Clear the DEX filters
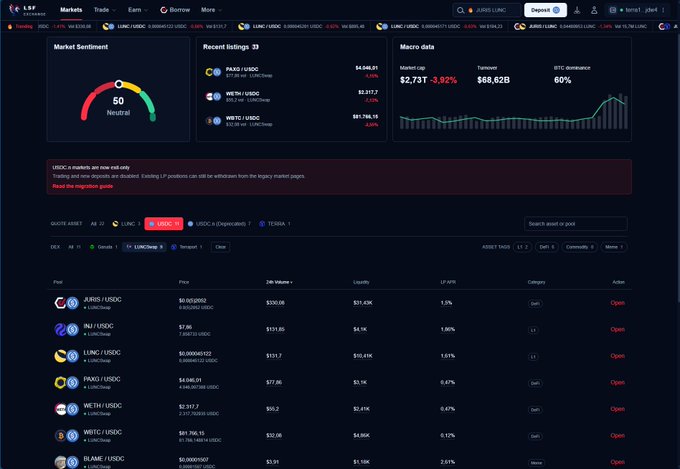This screenshot has height=469, width=680. [220, 247]
